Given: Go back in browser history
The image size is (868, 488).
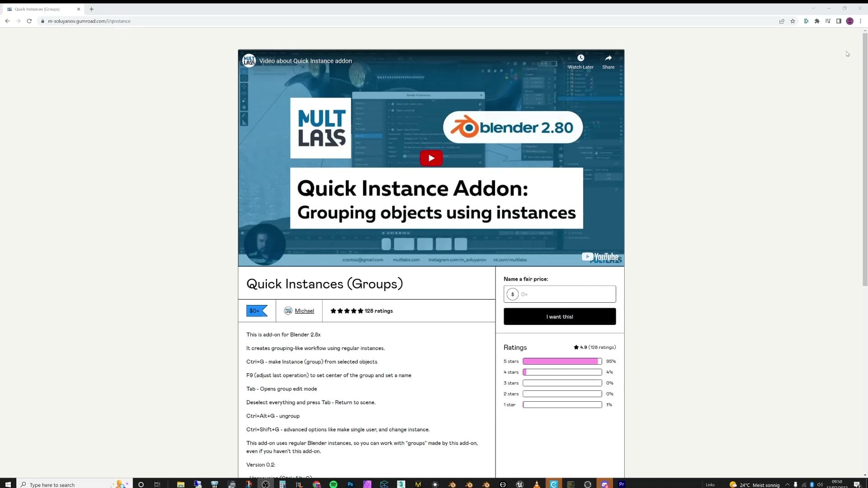Looking at the screenshot, I should 7,21.
